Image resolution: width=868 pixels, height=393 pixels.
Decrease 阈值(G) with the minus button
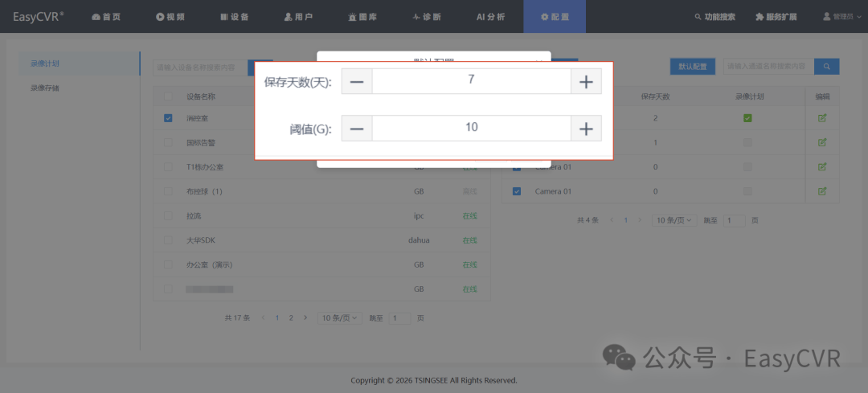tap(357, 129)
